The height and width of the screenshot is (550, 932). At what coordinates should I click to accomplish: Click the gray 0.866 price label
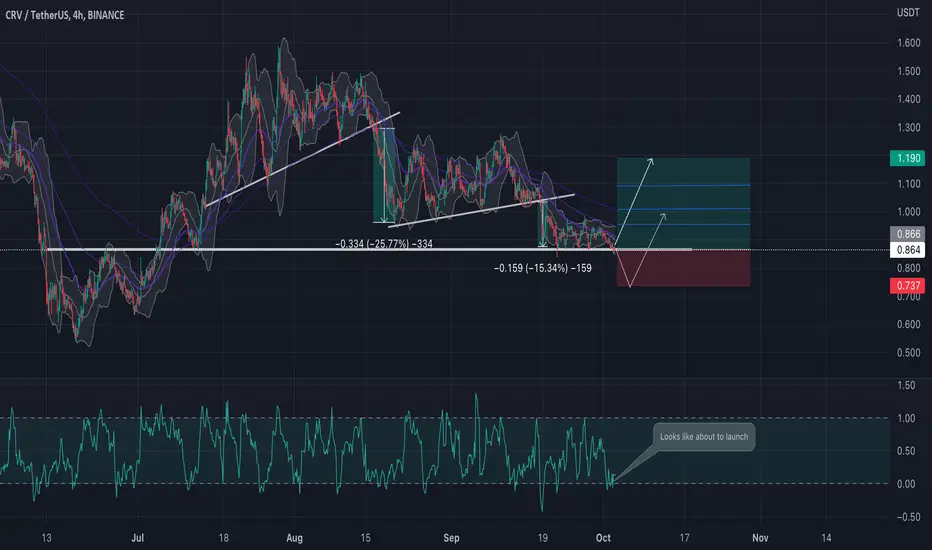pyautogui.click(x=907, y=234)
